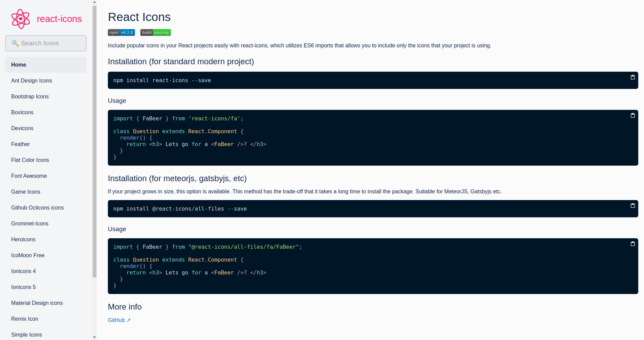This screenshot has width=644, height=340.
Task: Click the react-icons title link
Action: click(59, 19)
